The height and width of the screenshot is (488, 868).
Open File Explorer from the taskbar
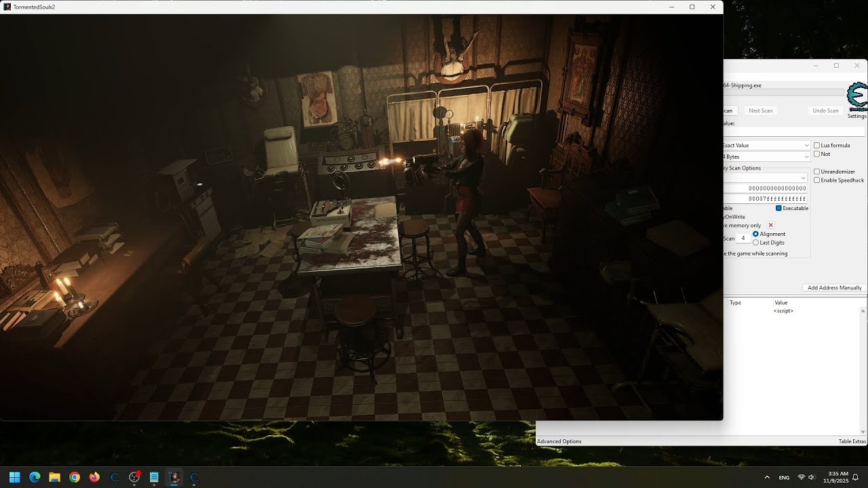click(54, 477)
